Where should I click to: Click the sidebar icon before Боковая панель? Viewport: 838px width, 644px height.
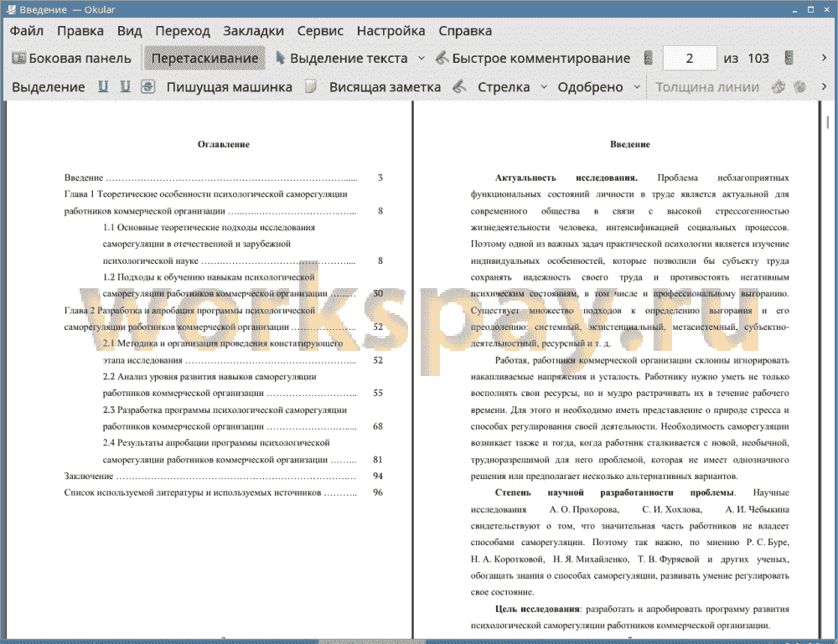[18, 58]
